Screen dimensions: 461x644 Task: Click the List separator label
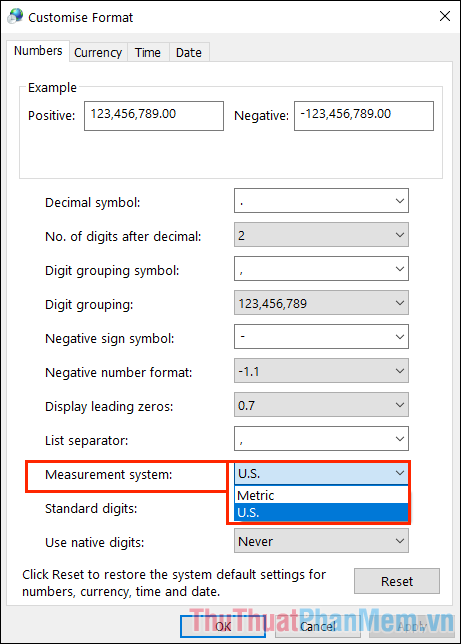[87, 441]
